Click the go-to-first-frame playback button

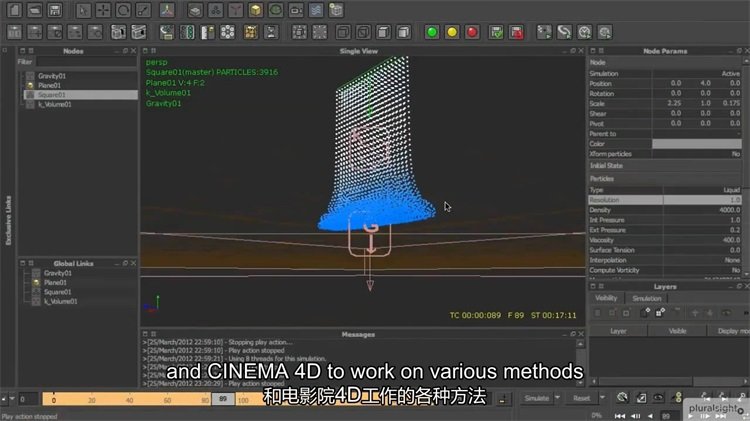coord(620,416)
